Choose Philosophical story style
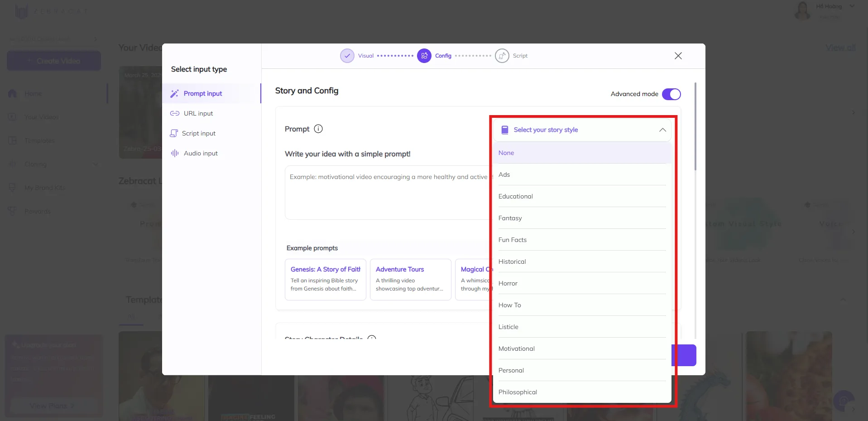 (582, 392)
